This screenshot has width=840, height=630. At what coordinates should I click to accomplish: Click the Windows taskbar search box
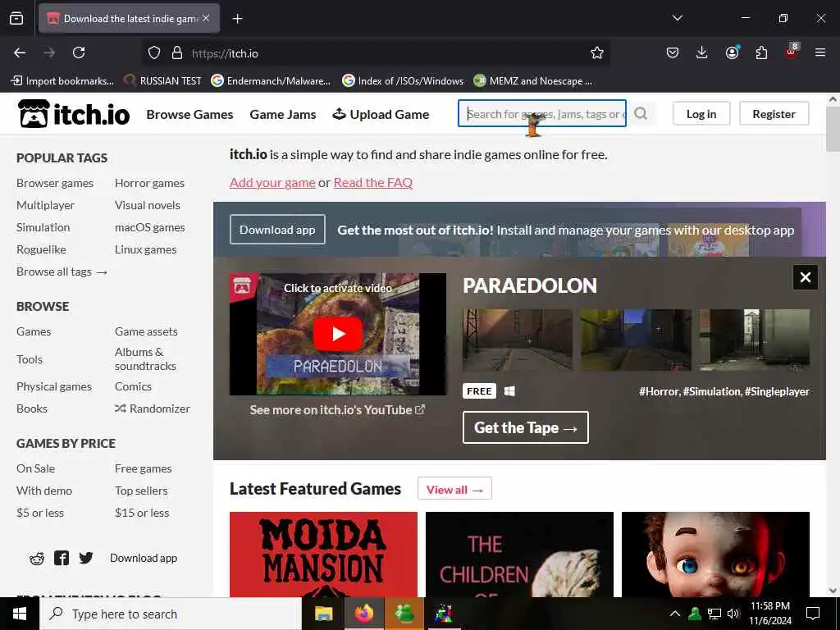pyautogui.click(x=171, y=614)
